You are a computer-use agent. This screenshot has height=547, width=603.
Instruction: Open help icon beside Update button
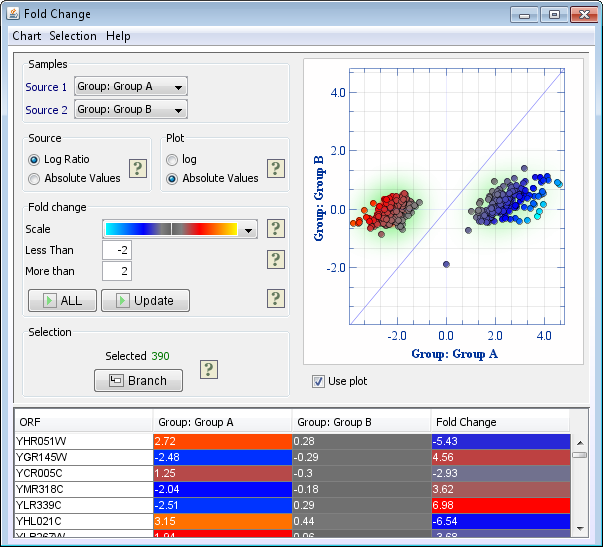click(x=276, y=299)
